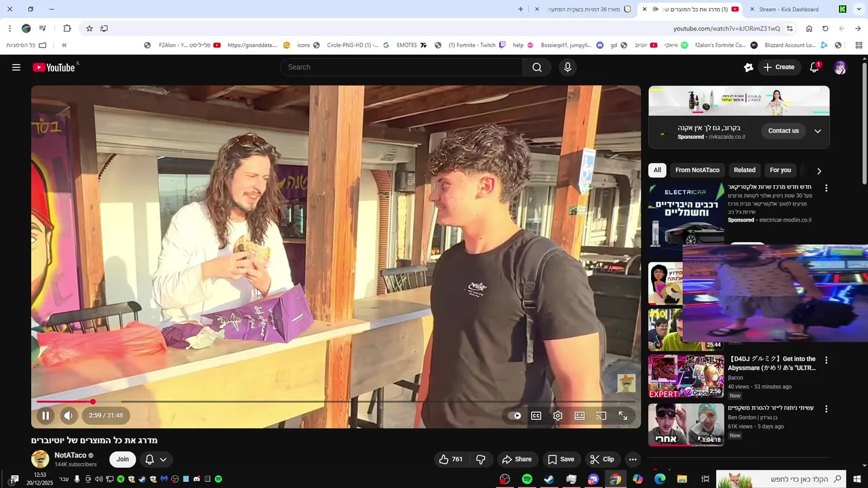Select the All filter chip

pos(657,170)
